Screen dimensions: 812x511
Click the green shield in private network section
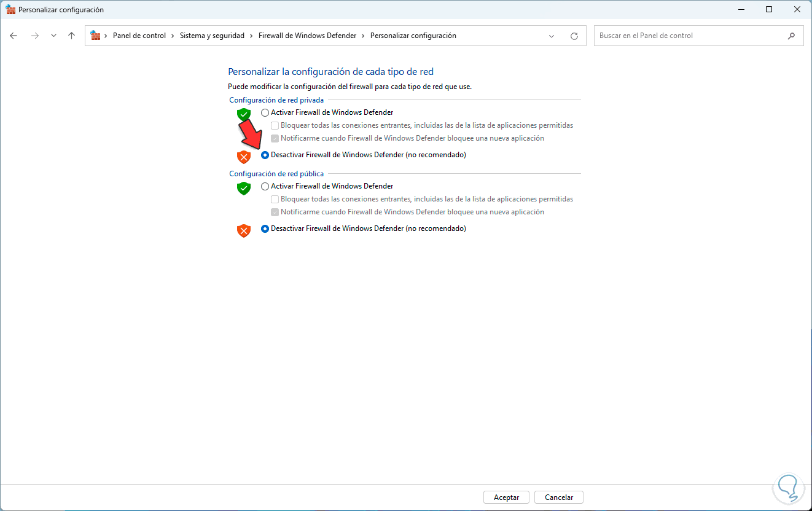pos(244,114)
